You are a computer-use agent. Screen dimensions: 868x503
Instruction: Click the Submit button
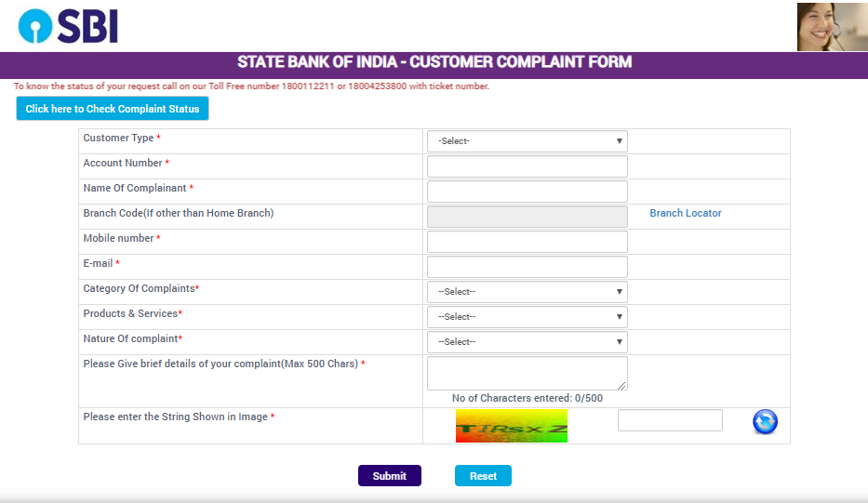390,476
